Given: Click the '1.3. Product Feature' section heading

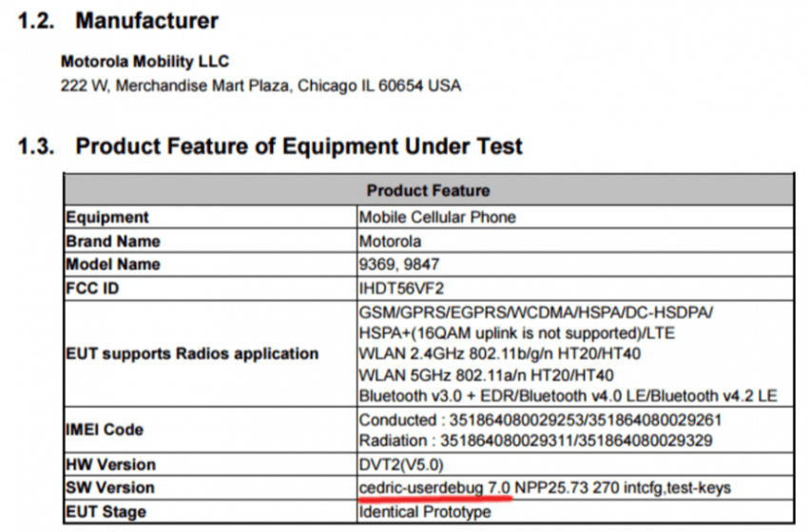Looking at the screenshot, I should point(270,146).
